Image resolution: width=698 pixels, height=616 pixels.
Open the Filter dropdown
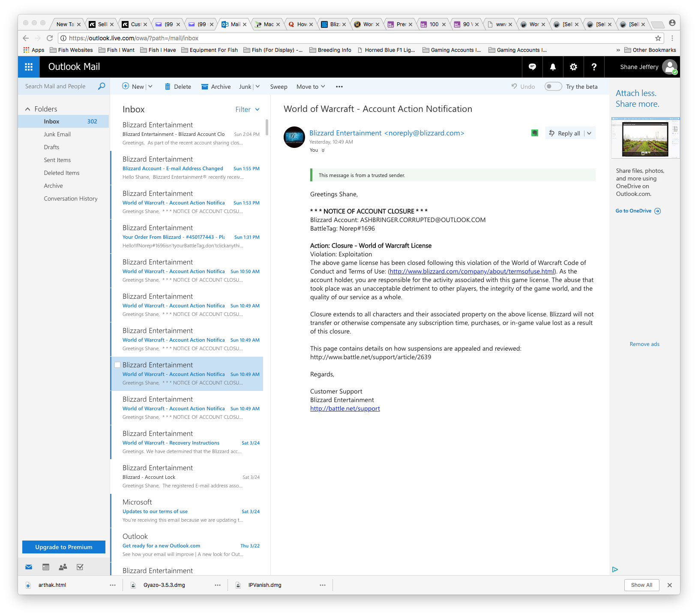coord(247,109)
